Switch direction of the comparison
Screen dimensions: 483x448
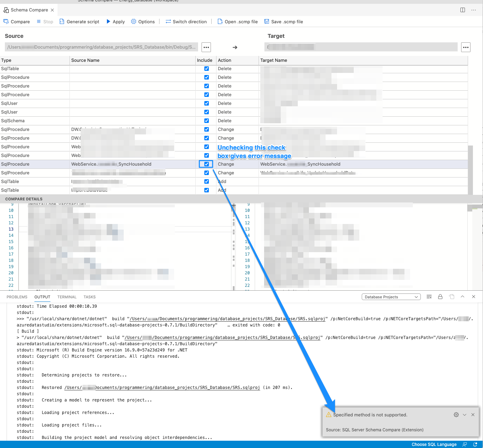[186, 22]
